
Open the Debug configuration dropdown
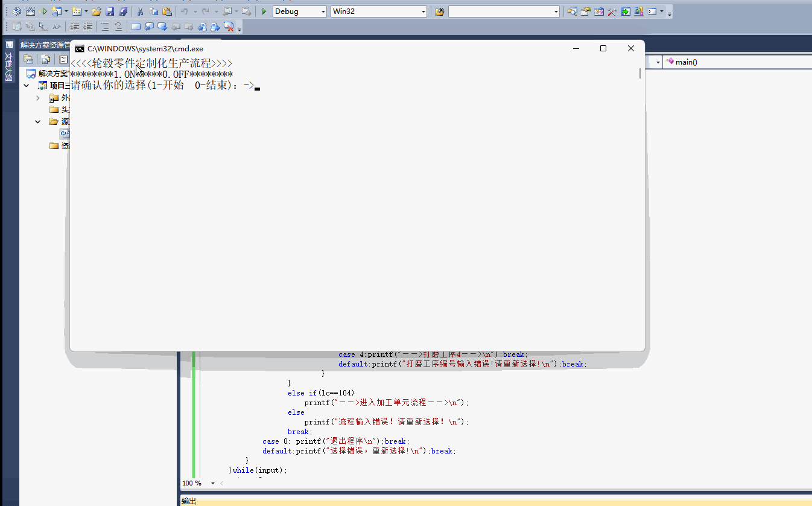pyautogui.click(x=323, y=11)
